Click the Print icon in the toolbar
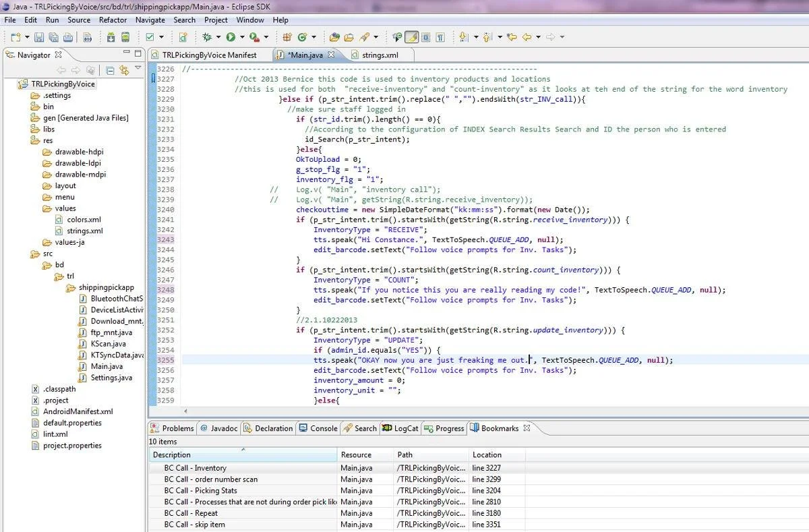809x532 pixels. coord(68,38)
